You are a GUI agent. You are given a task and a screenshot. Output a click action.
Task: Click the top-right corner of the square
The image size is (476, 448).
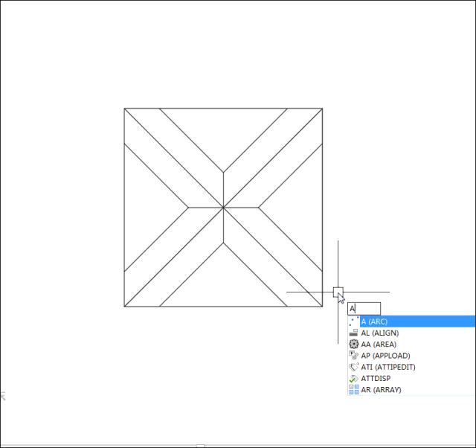[322, 109]
